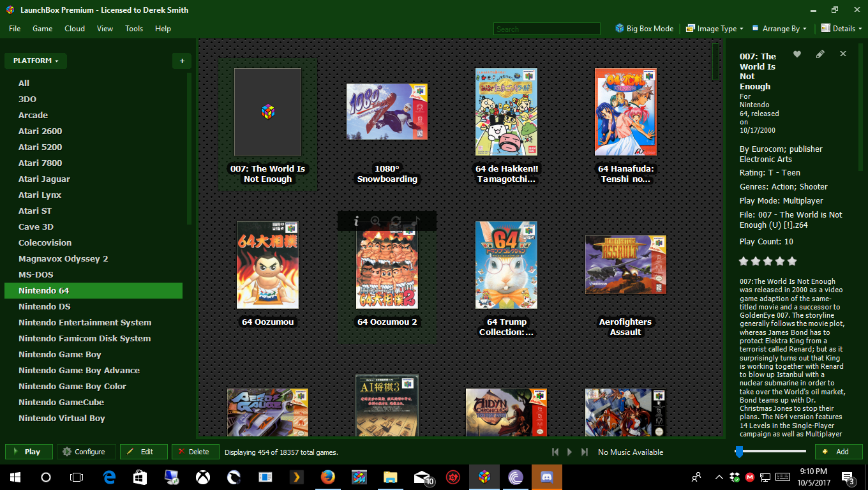Edit game details with the pencil icon
The height and width of the screenshot is (490, 868).
[x=820, y=54]
